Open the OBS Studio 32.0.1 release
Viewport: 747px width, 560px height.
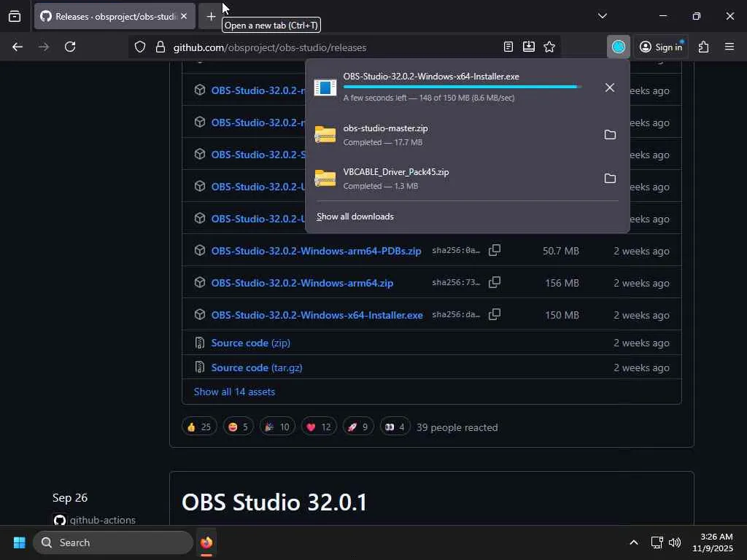click(274, 502)
